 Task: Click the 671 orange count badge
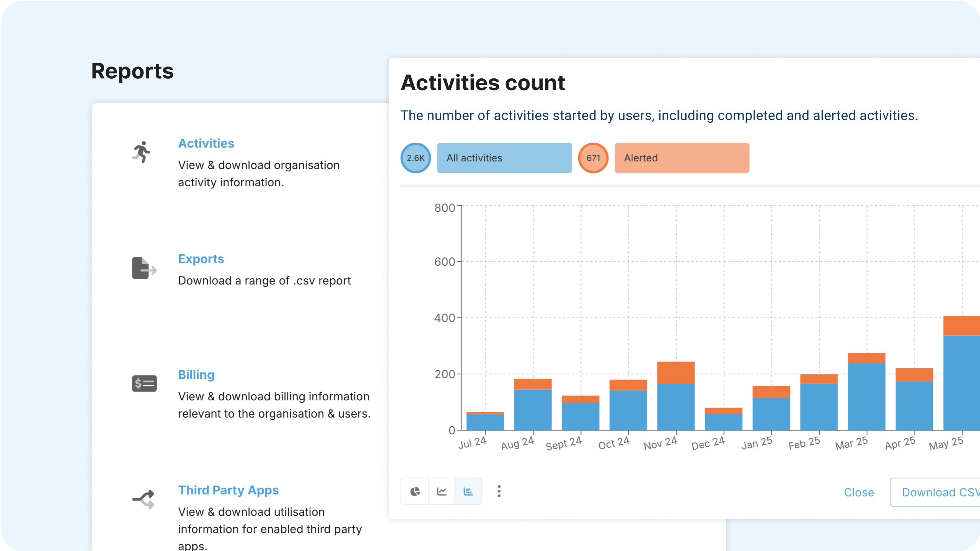click(593, 158)
